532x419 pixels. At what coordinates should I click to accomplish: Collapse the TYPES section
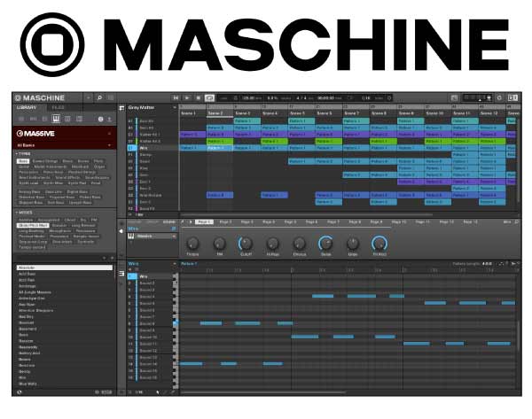tap(22, 154)
